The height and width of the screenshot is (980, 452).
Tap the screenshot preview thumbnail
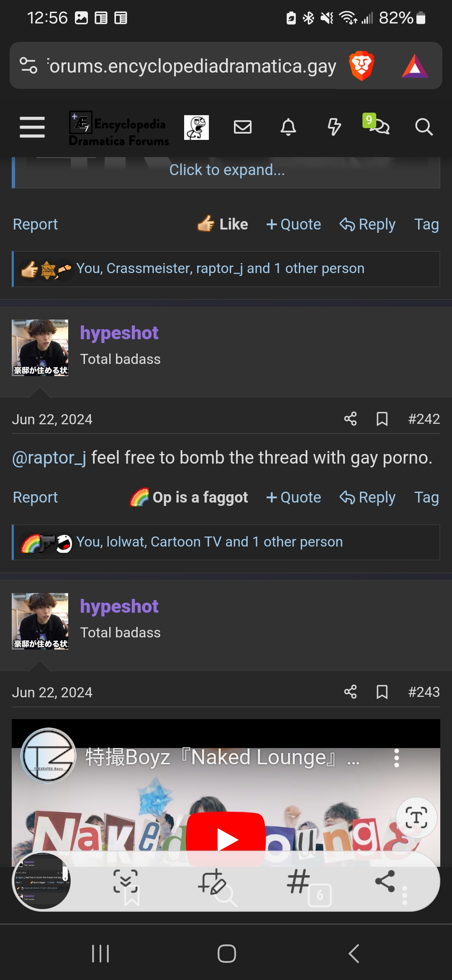[41, 882]
